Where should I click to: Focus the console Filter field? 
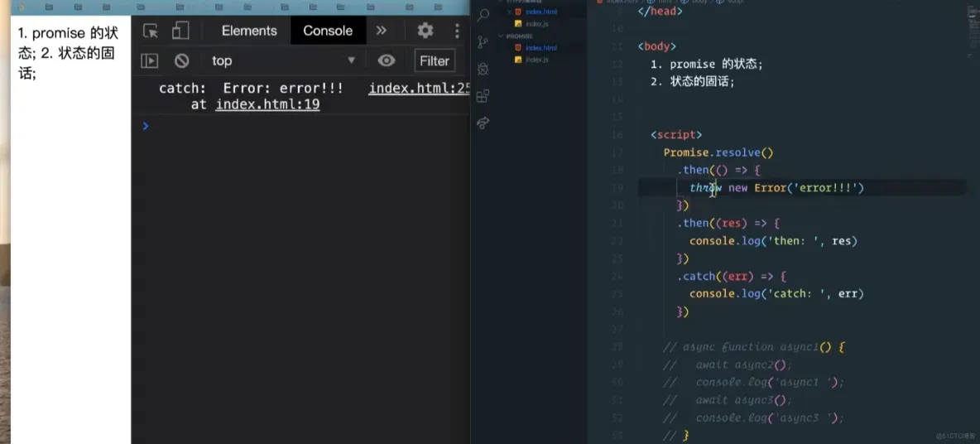click(x=435, y=60)
